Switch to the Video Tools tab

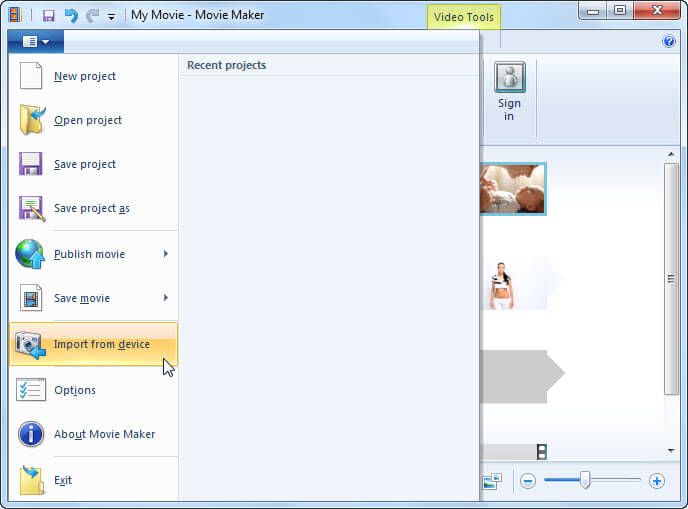point(464,17)
